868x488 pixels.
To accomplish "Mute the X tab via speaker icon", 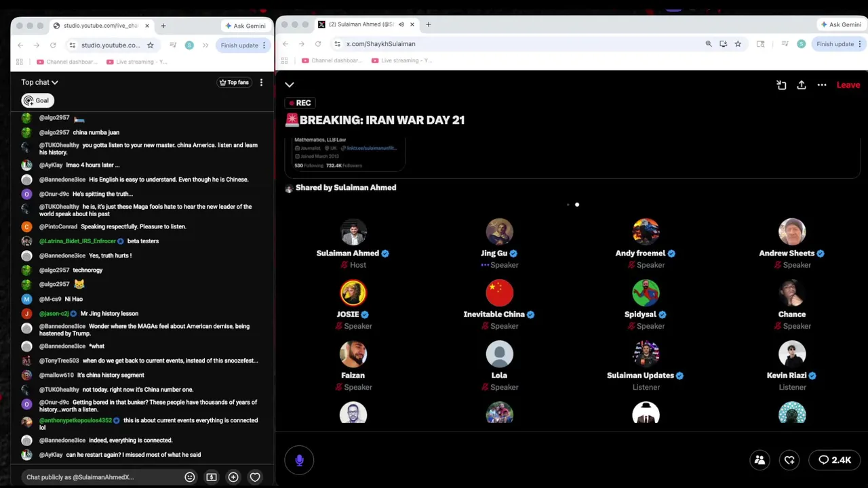I will tap(401, 24).
